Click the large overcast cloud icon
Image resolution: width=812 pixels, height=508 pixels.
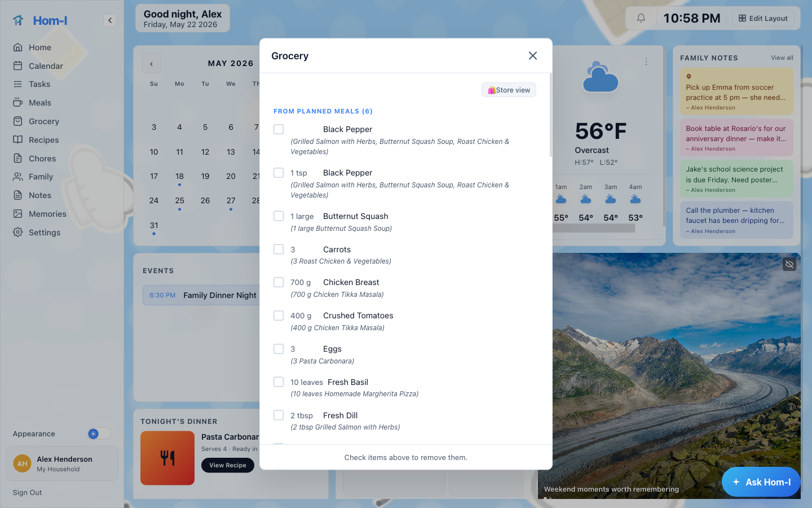[x=600, y=77]
